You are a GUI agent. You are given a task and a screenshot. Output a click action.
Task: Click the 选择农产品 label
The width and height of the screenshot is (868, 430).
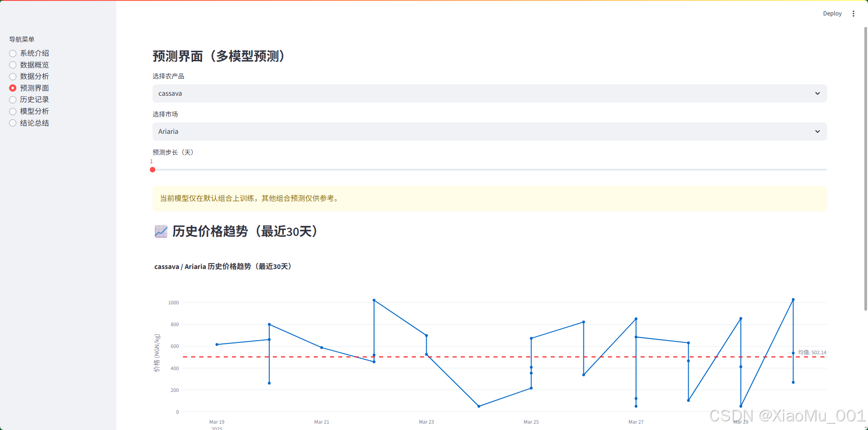click(168, 76)
